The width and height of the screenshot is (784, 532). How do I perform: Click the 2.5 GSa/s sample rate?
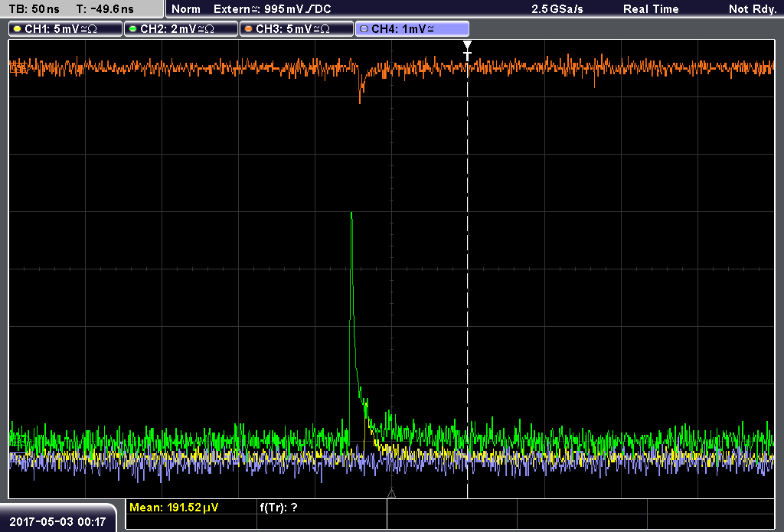pos(557,9)
